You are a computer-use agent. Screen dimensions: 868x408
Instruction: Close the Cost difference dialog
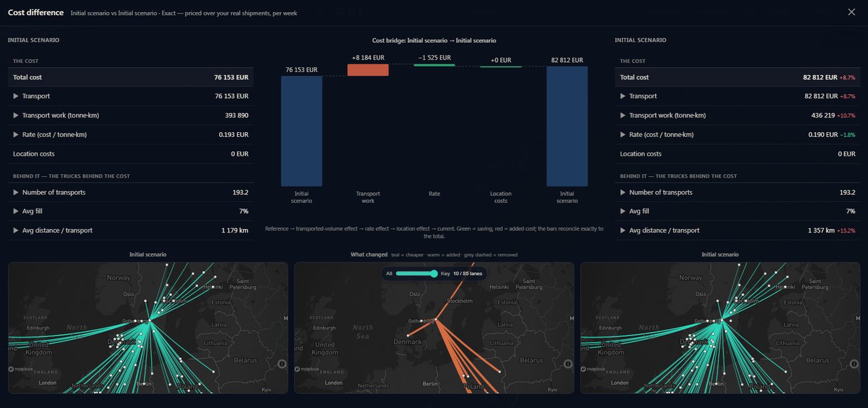[851, 12]
